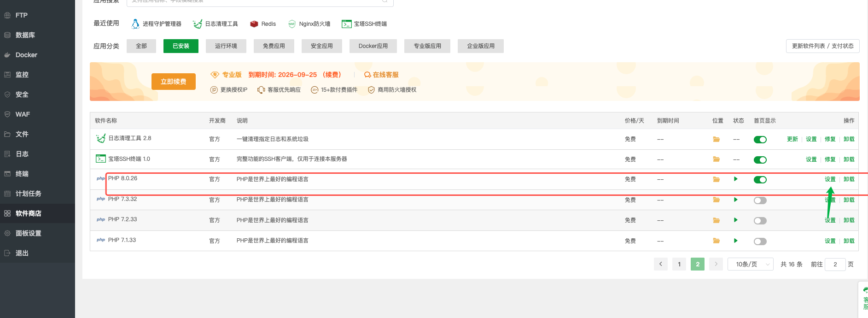Image resolution: width=868 pixels, height=318 pixels.
Task: Toggle homepage display for 日志清理工具 2.8
Action: tap(760, 140)
